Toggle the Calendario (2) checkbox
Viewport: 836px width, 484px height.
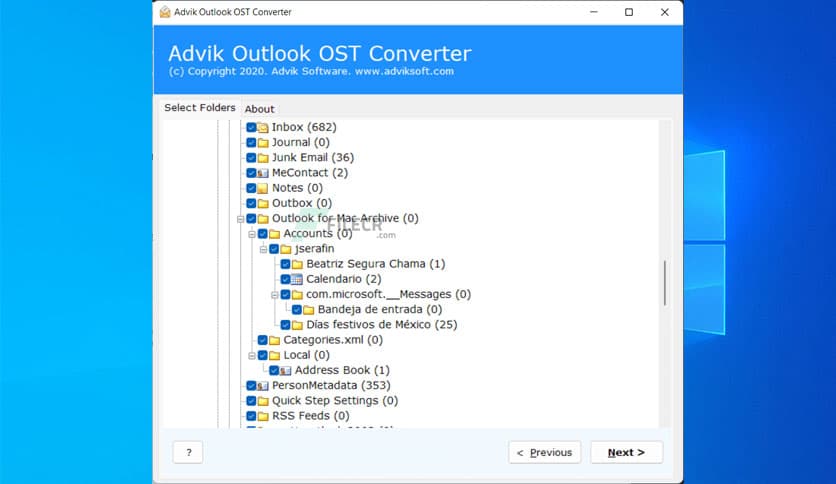coord(285,279)
